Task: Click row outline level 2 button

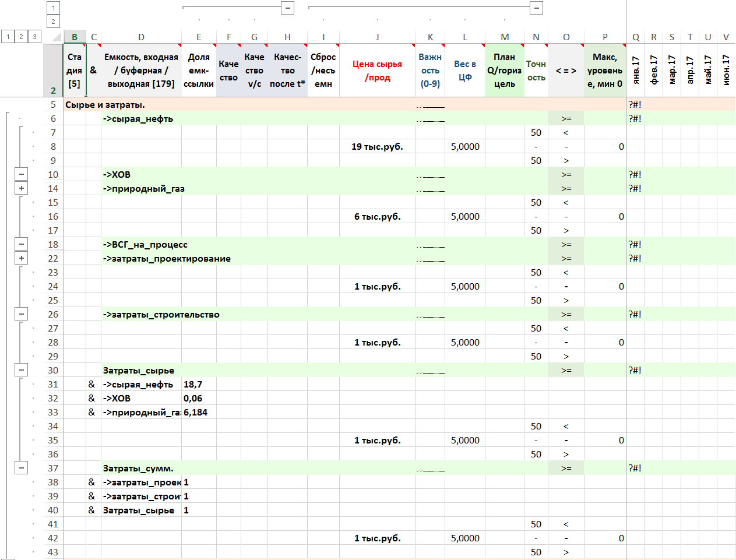Action: [x=21, y=37]
